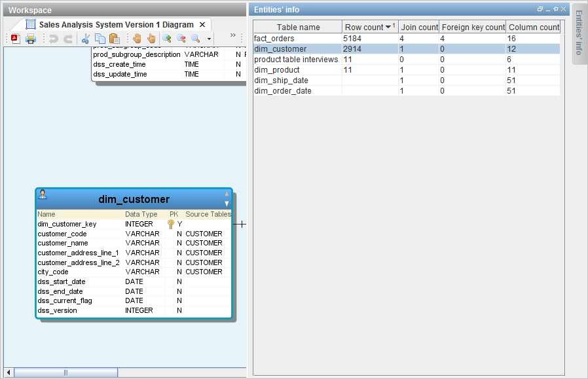Expand the toolbar overflow chevron
The image size is (588, 379).
[x=232, y=35]
